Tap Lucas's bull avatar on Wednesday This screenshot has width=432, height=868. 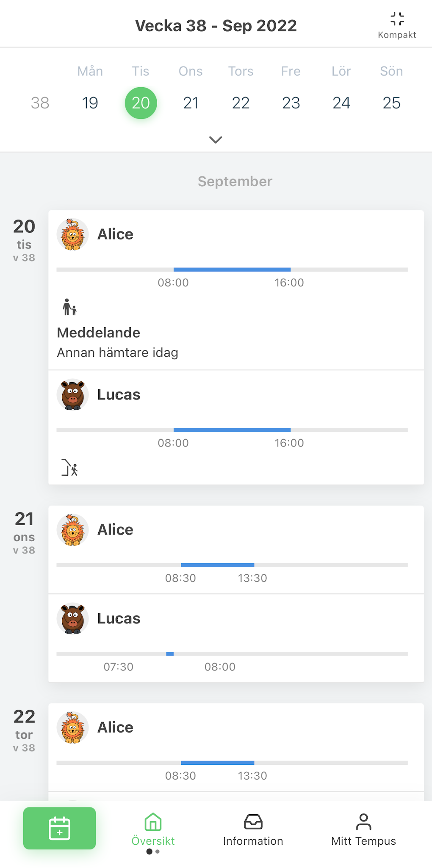[x=73, y=619]
